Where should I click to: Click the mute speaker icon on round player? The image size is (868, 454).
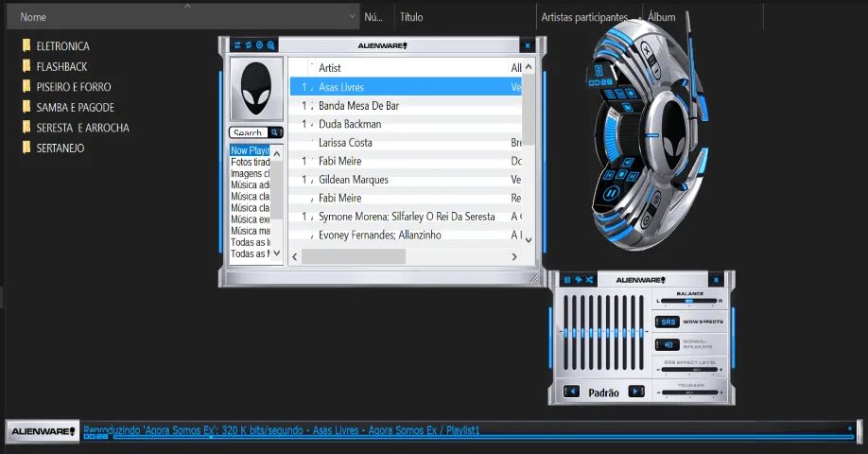[628, 163]
